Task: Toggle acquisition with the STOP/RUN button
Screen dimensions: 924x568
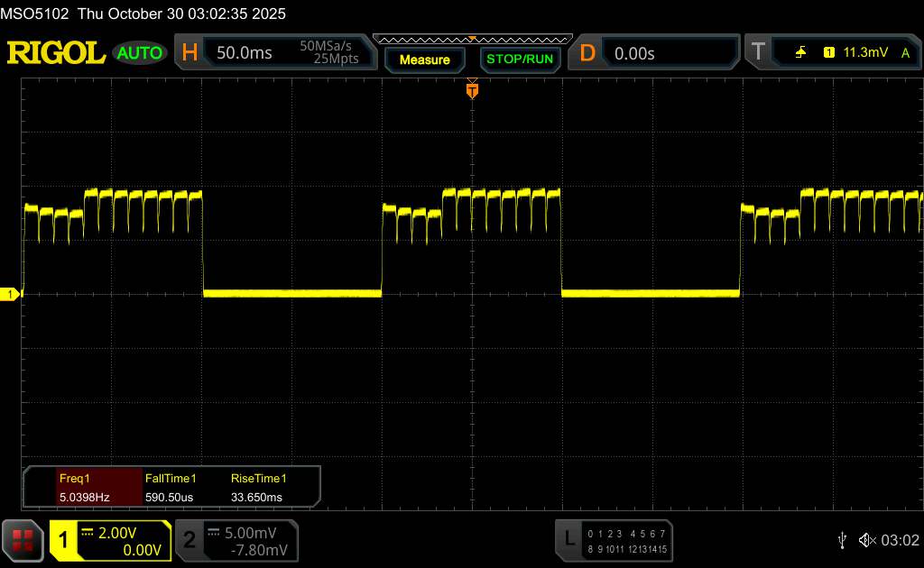Action: click(519, 60)
